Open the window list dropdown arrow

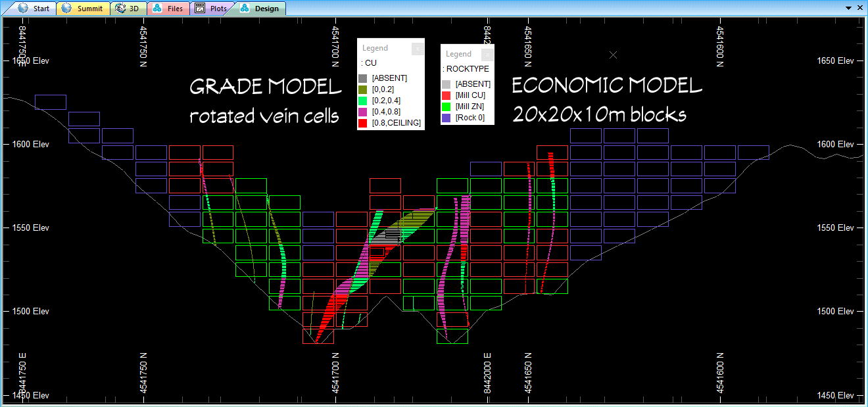point(848,8)
